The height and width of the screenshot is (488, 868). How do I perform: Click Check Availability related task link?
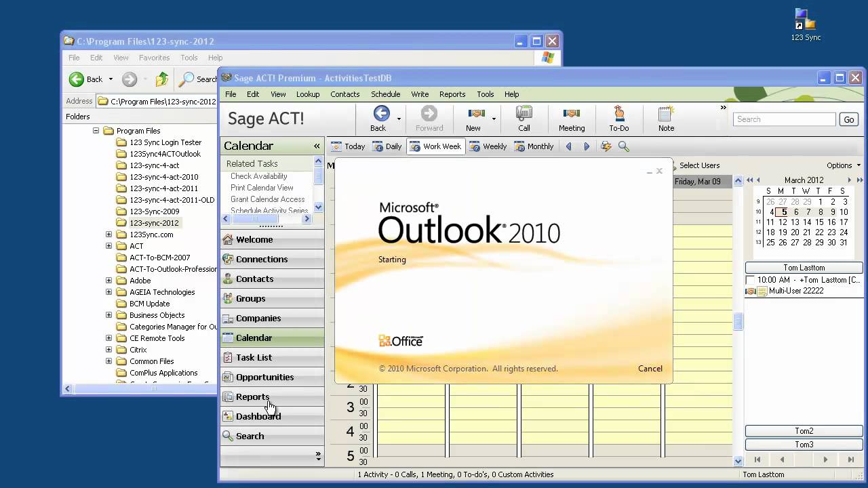point(258,176)
